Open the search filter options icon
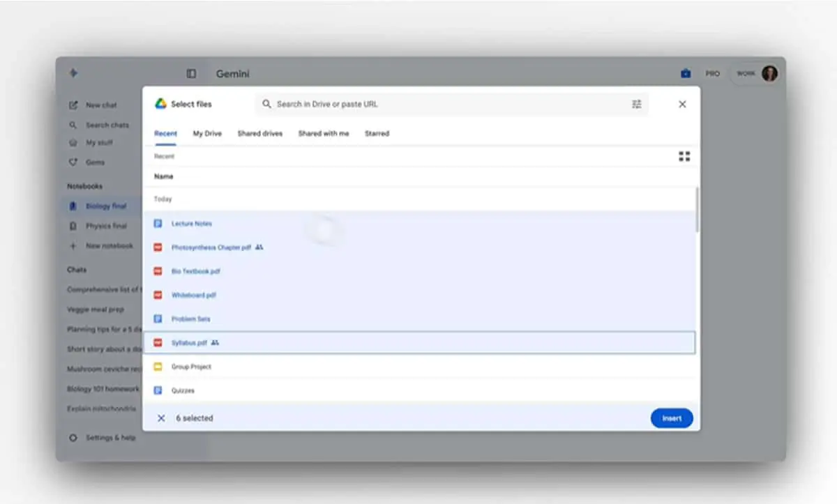The width and height of the screenshot is (837, 504). [x=637, y=104]
